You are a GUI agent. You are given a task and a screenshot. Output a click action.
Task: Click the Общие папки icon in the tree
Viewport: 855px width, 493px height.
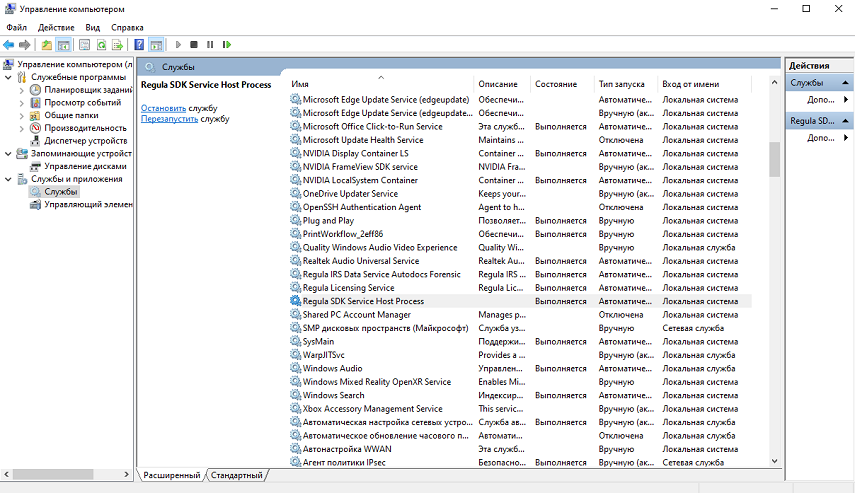pos(35,115)
